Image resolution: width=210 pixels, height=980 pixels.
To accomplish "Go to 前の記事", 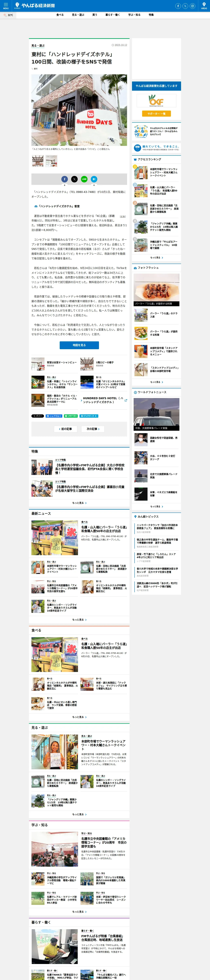I will [x=66, y=429].
